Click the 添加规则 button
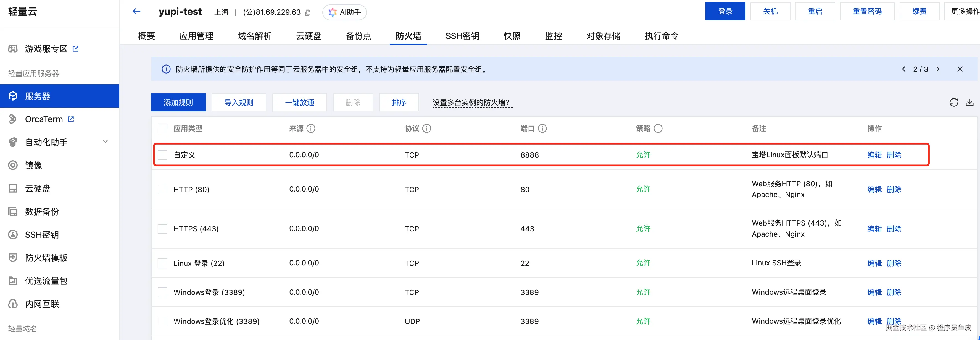 pyautogui.click(x=178, y=103)
